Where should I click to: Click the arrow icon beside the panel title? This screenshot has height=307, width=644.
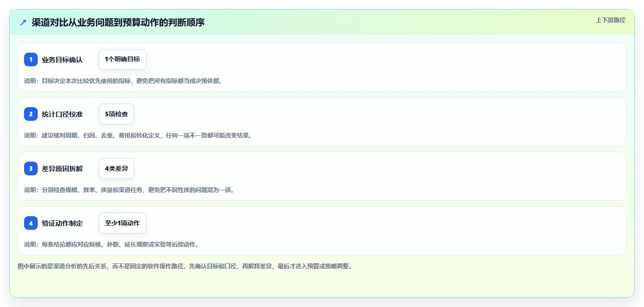click(x=23, y=22)
